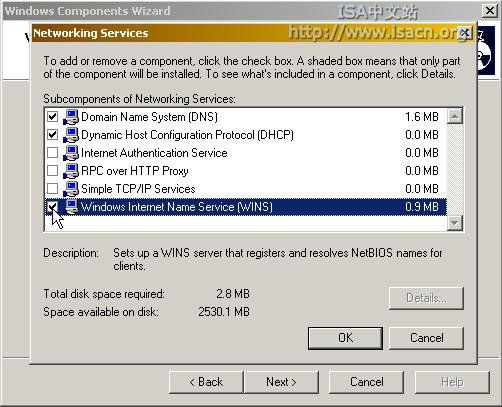Return with the Back wizard button
This screenshot has width=502, height=407.
click(x=206, y=382)
